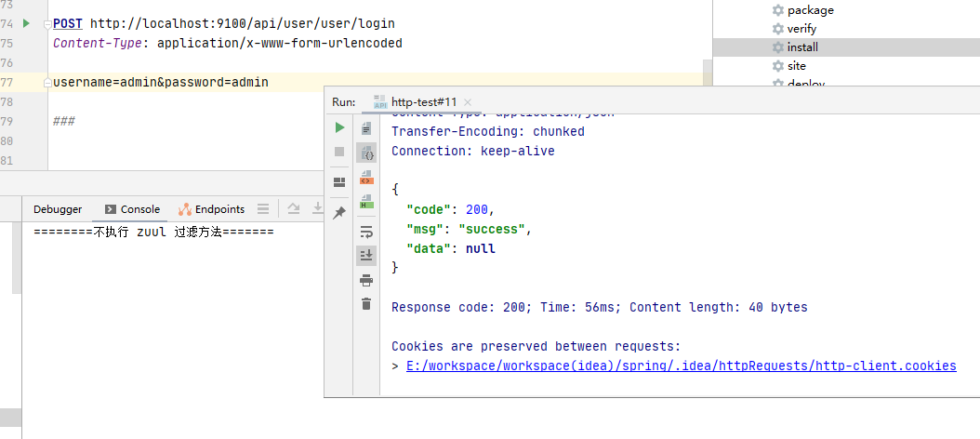Show the response headers view
Image resolution: width=980 pixels, height=439 pixels.
[366, 129]
